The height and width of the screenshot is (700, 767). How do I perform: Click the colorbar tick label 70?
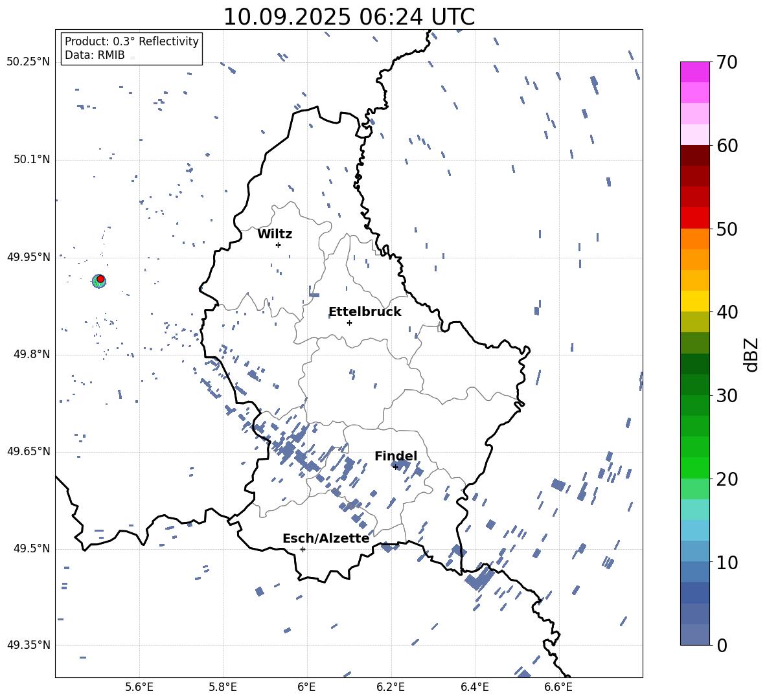[727, 62]
